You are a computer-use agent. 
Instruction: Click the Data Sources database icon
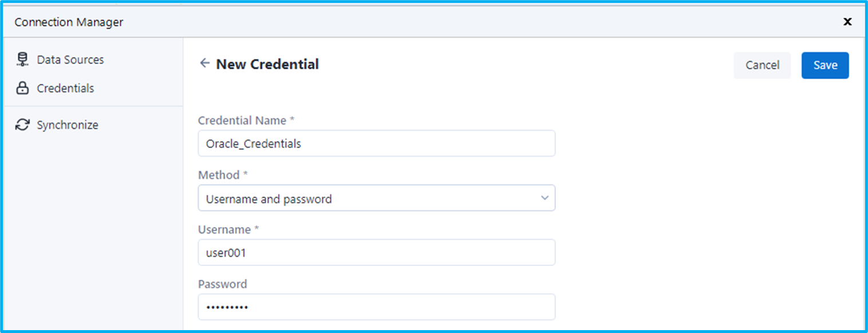[x=22, y=58]
